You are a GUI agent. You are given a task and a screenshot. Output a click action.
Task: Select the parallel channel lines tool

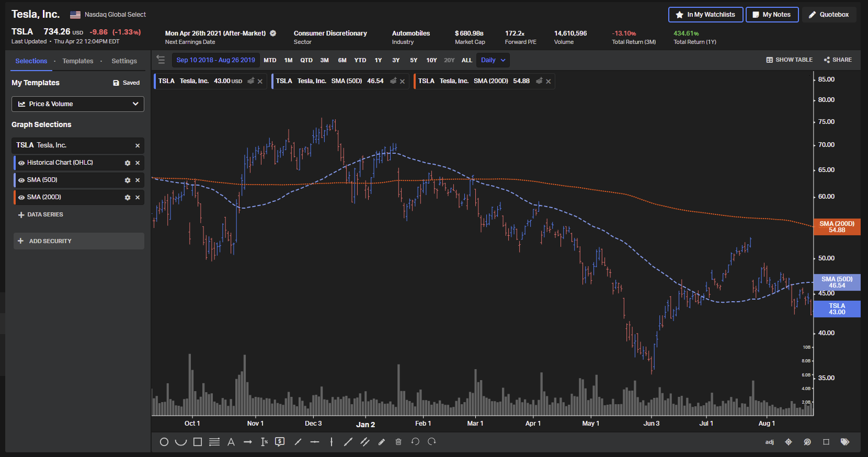(365, 442)
